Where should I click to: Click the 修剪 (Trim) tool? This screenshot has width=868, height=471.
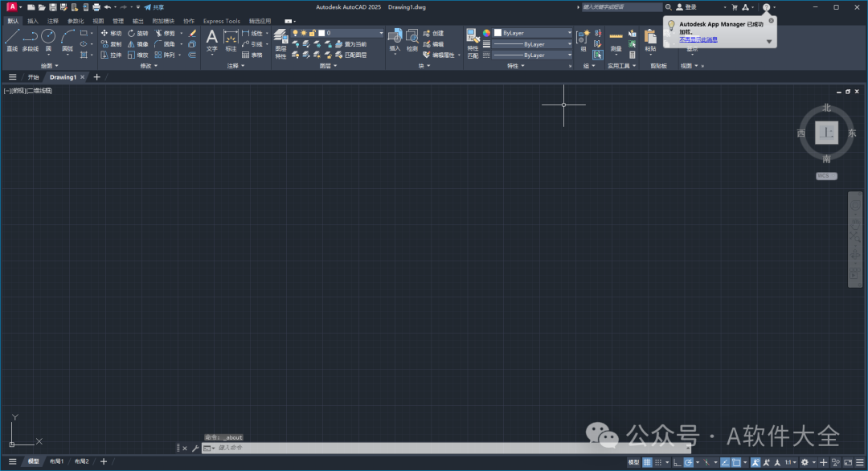[165, 33]
